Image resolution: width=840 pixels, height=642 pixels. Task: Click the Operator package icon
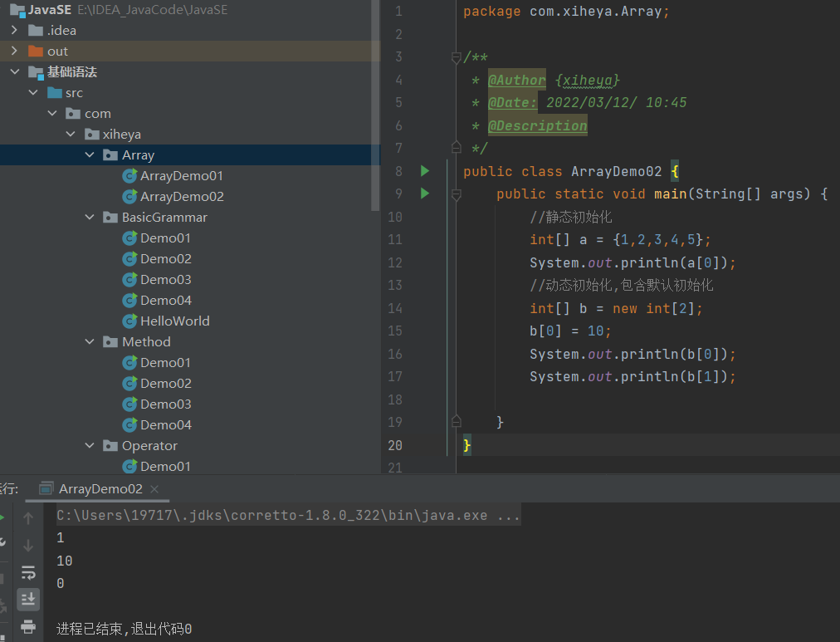coord(110,446)
